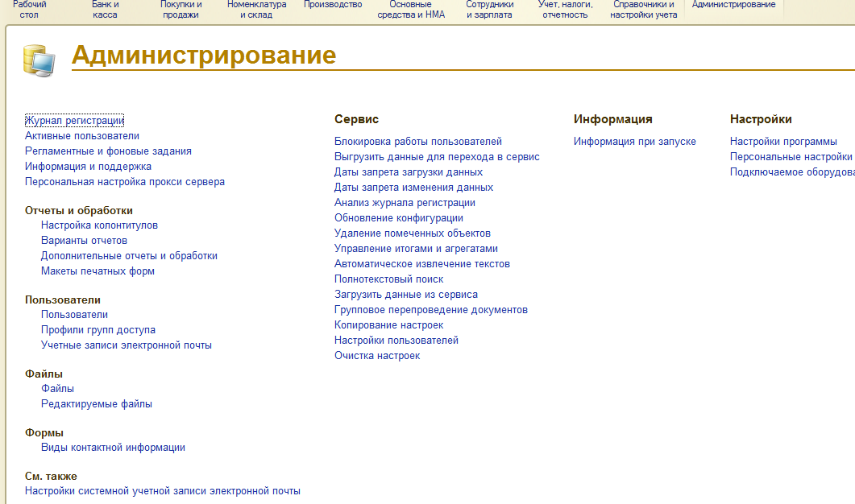Open the Рабочий стол section
The height and width of the screenshot is (504, 855).
tap(30, 10)
